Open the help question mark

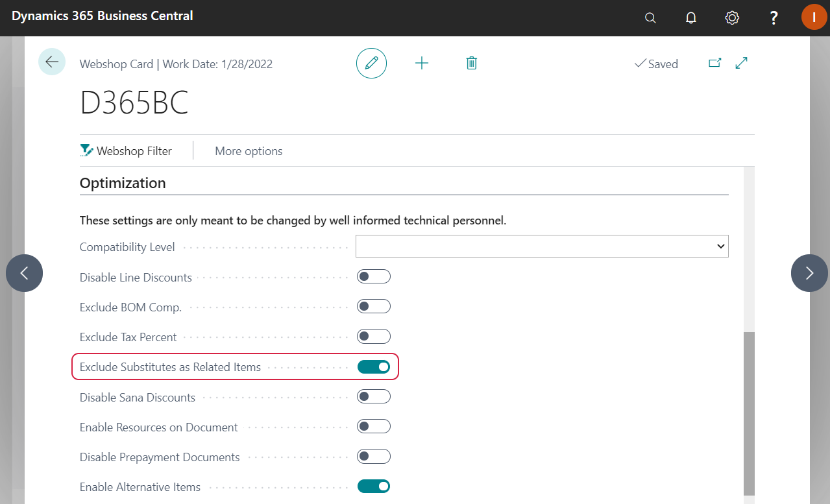pyautogui.click(x=774, y=18)
